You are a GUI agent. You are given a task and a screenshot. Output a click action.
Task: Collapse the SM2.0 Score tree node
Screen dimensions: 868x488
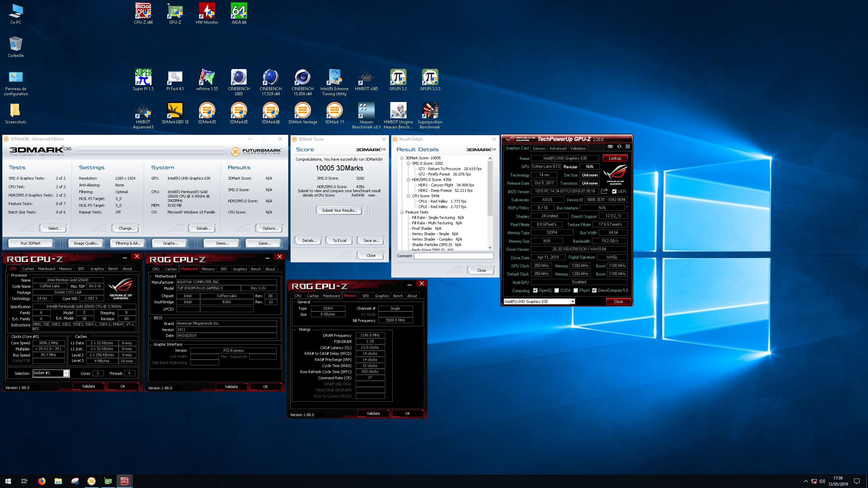409,163
